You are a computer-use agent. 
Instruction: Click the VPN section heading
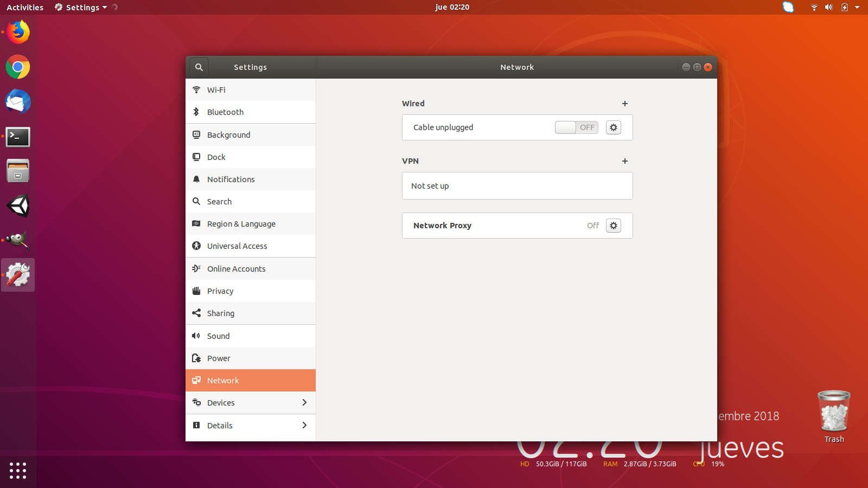(410, 161)
